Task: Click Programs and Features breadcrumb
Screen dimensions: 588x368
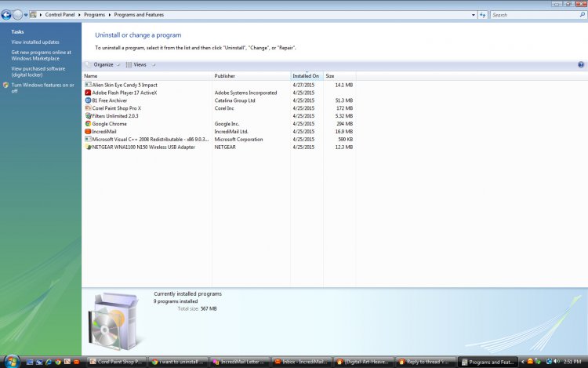Action: 139,15
